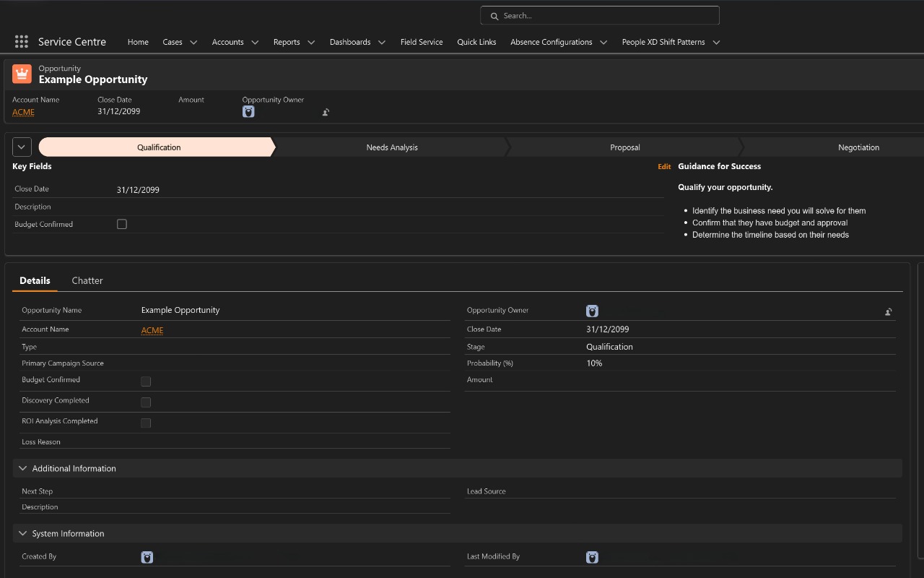
Task: Click the Lead Source field label
Action: click(x=487, y=491)
